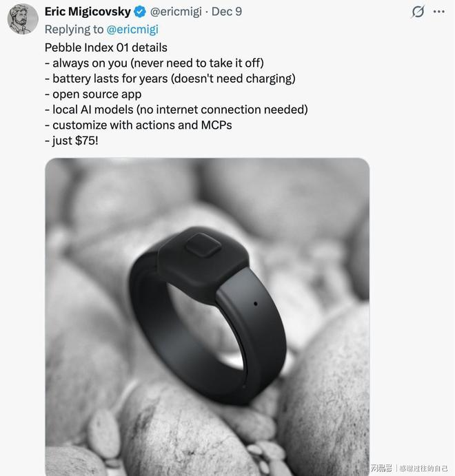Click the small microphone hole on the ring
455x476 pixels.
(255, 303)
